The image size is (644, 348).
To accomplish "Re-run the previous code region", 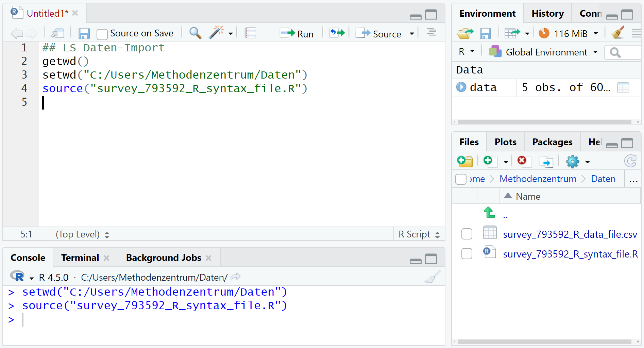I will 337,33.
